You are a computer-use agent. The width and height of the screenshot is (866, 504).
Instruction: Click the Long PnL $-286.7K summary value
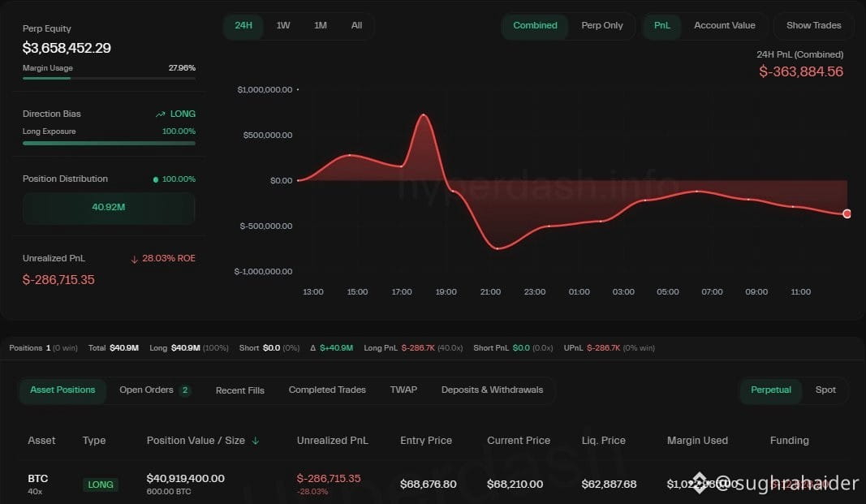418,348
